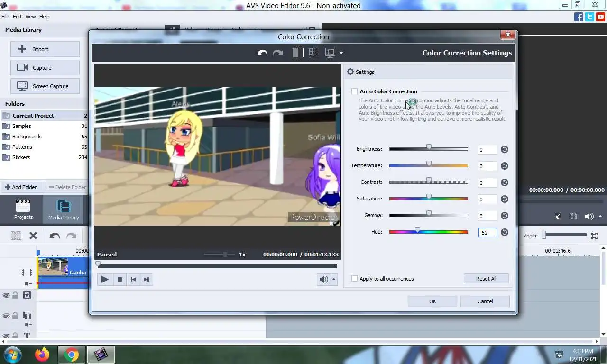The width and height of the screenshot is (607, 364).
Task: Delete selected timeline item with X icon
Action: [33, 236]
